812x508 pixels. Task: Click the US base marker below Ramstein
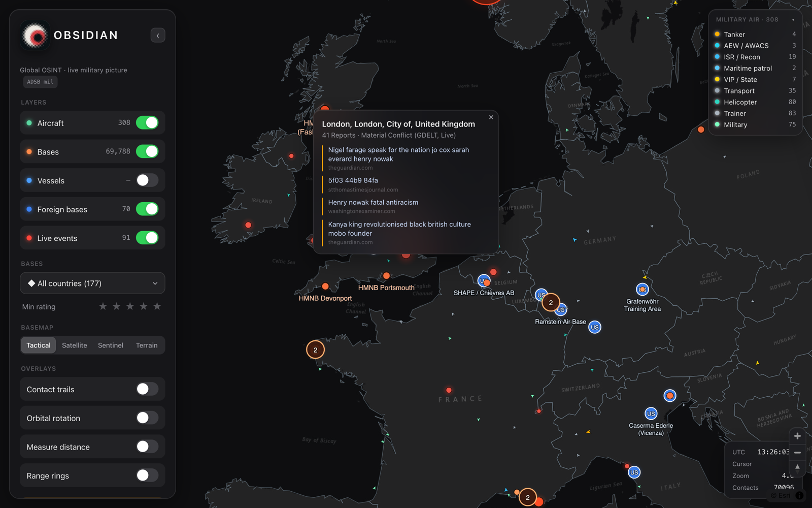point(595,327)
